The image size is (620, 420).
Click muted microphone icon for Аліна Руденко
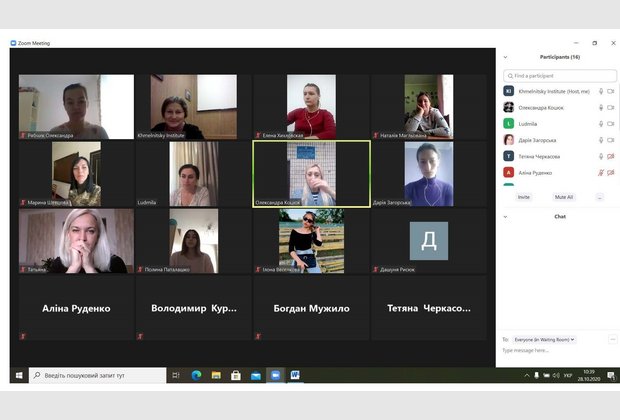(x=601, y=172)
